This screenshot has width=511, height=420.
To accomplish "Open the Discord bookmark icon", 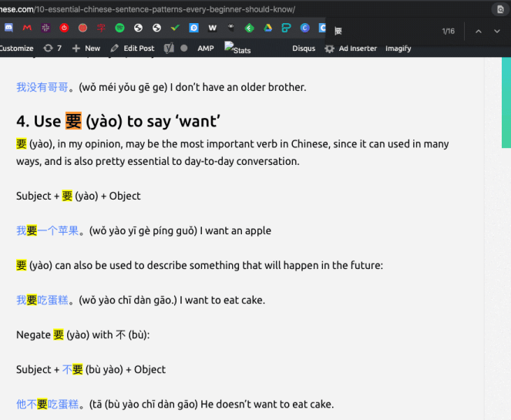I will (x=8, y=29).
